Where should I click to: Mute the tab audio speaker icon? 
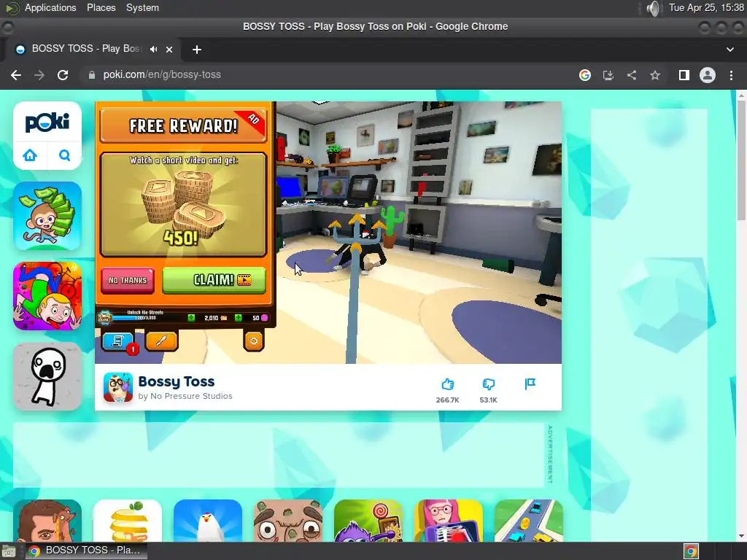click(x=153, y=49)
